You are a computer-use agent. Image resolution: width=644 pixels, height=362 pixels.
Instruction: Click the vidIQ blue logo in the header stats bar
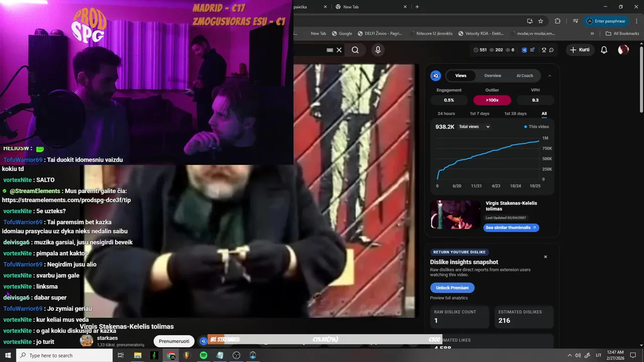[x=524, y=50]
